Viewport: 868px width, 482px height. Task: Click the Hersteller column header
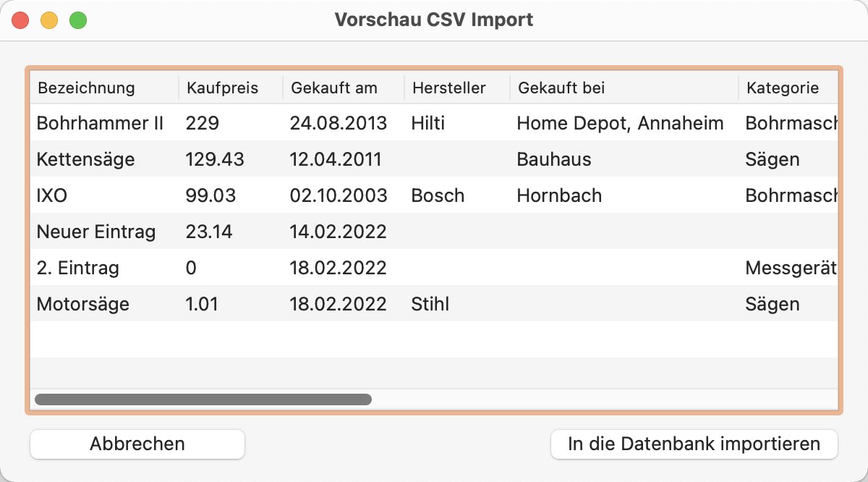457,88
